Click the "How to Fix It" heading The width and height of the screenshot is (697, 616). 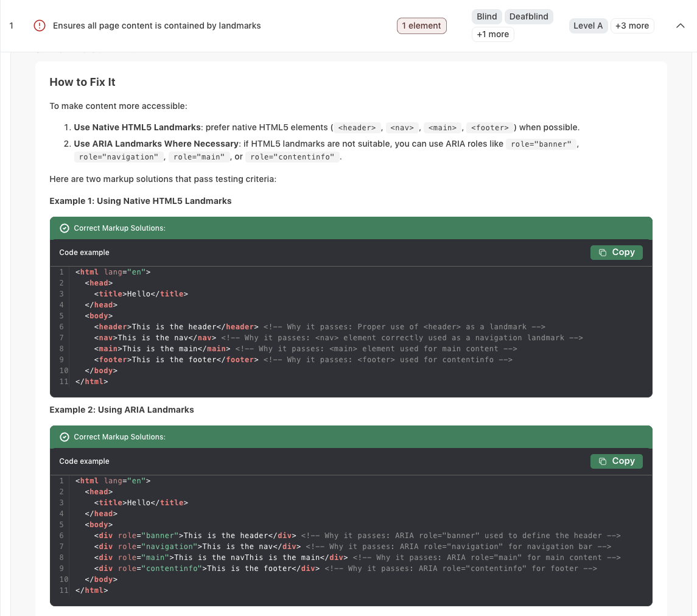[x=82, y=82]
